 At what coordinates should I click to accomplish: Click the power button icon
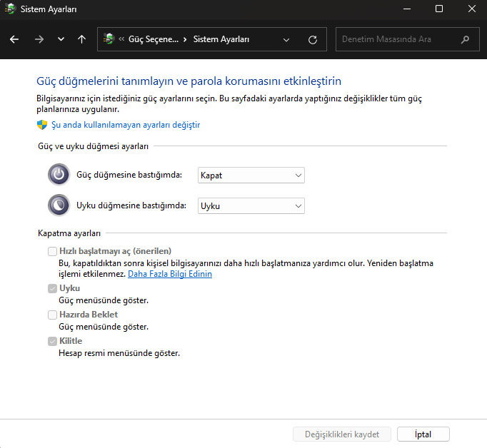pyautogui.click(x=59, y=174)
